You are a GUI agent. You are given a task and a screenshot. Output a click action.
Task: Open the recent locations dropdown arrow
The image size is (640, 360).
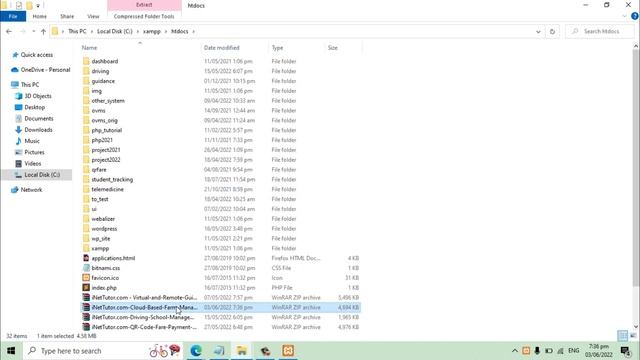tap(33, 31)
